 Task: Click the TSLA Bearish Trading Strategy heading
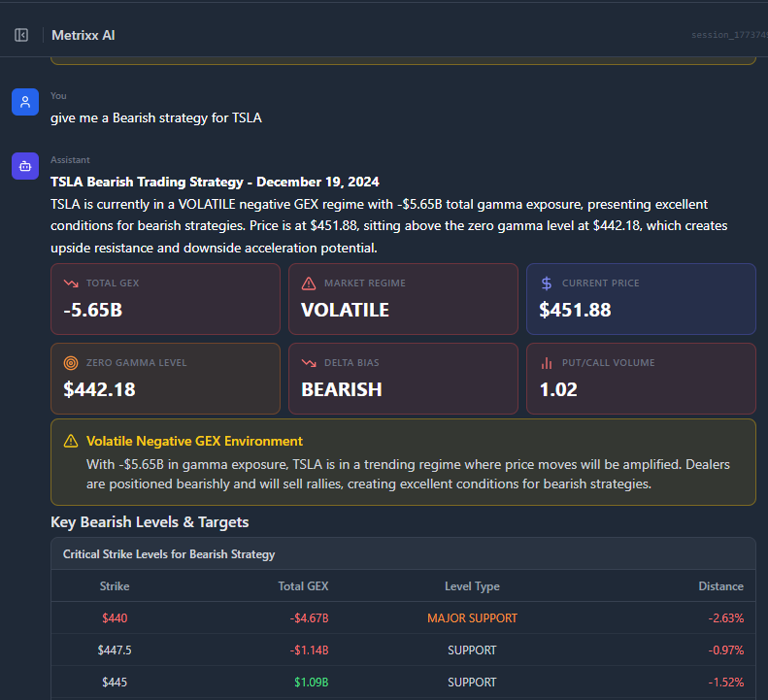pos(215,182)
